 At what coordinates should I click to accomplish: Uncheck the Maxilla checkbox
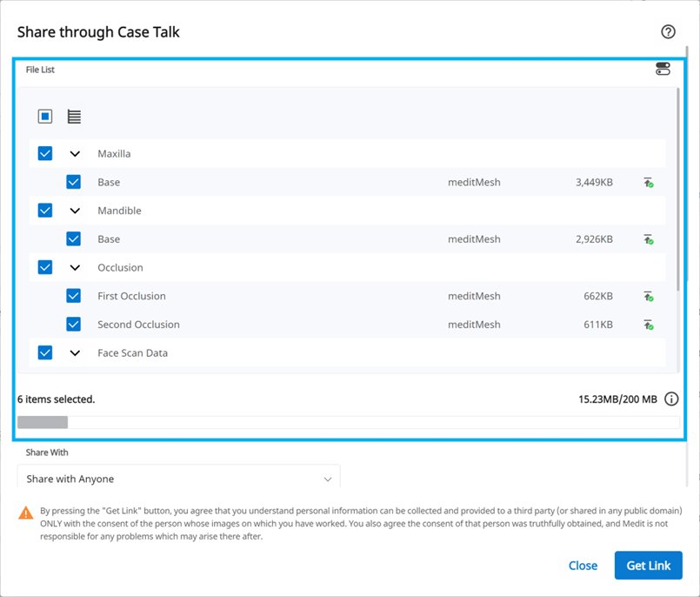click(44, 153)
